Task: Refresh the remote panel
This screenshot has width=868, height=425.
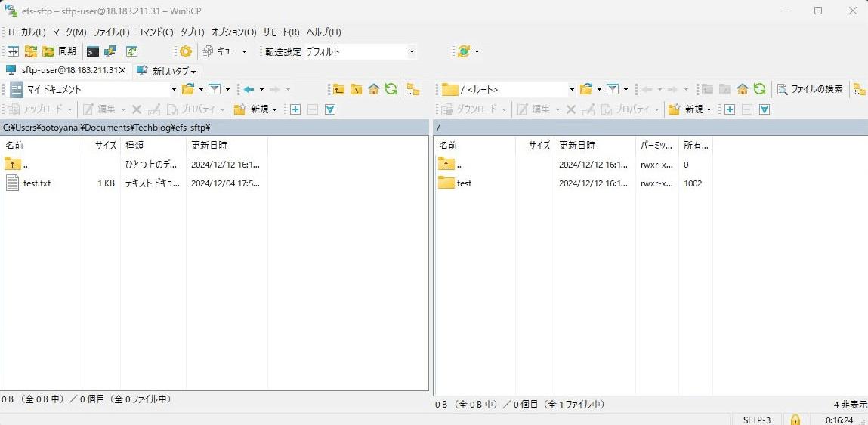Action: pos(759,89)
